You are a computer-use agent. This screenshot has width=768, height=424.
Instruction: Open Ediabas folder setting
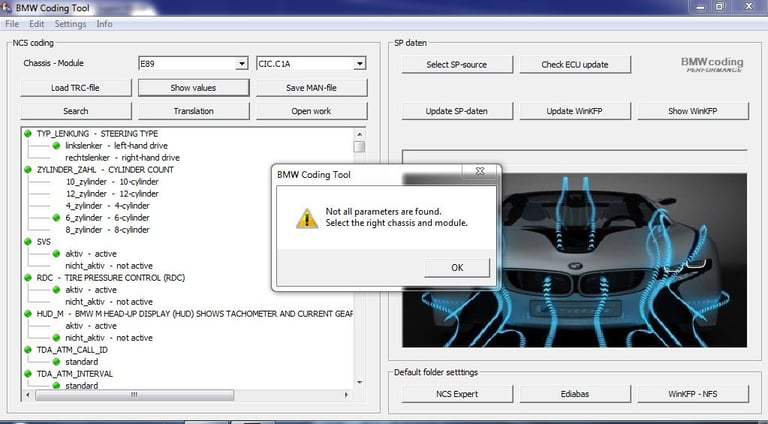pyautogui.click(x=575, y=394)
